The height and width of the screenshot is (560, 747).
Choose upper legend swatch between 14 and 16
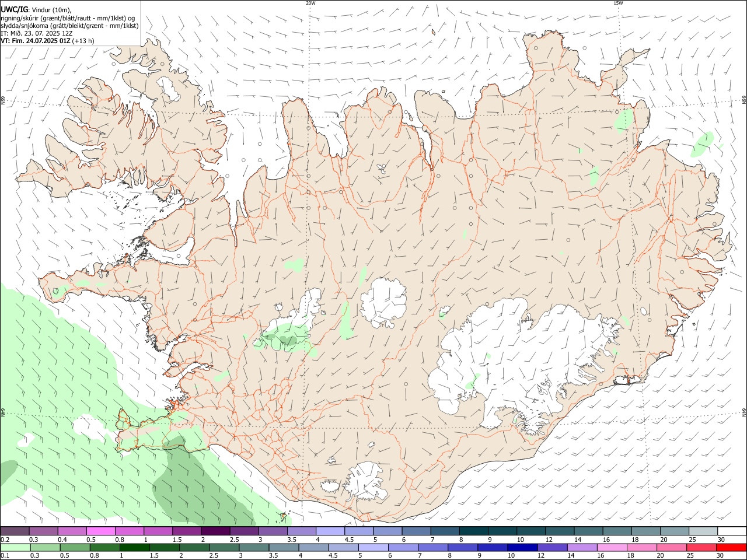click(589, 531)
